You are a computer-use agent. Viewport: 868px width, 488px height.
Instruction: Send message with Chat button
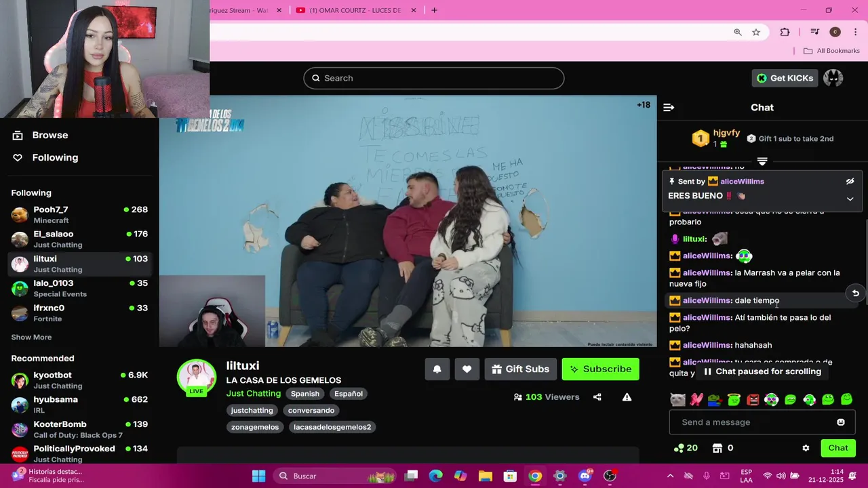[837, 448]
